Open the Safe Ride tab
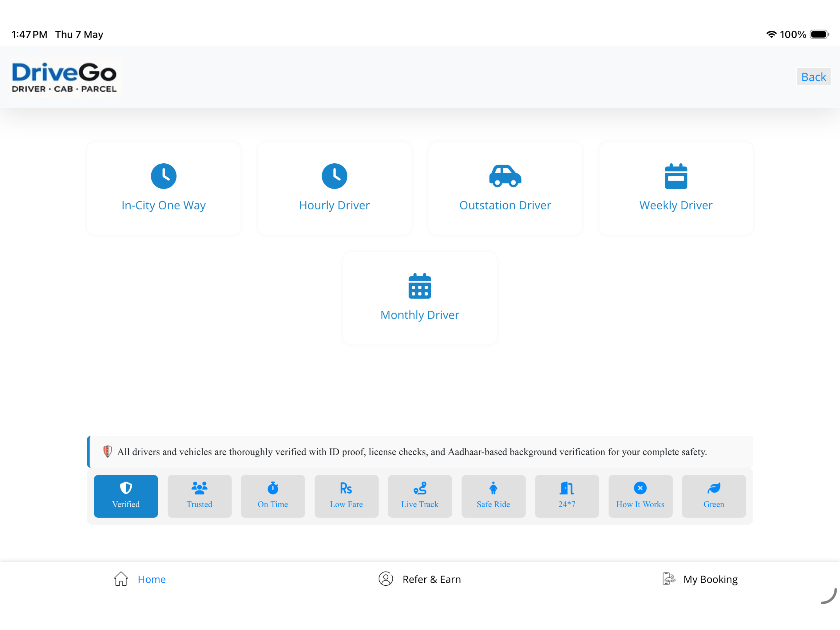Screen dimensions: 840x630 (493, 496)
